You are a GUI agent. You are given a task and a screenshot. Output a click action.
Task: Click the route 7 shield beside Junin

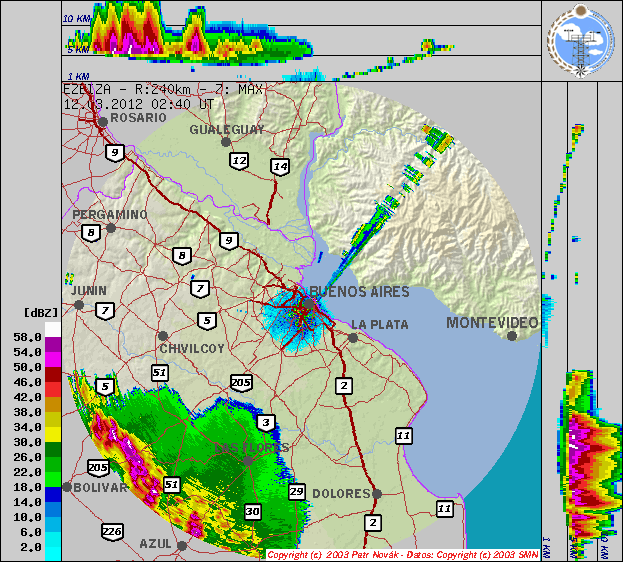[105, 311]
